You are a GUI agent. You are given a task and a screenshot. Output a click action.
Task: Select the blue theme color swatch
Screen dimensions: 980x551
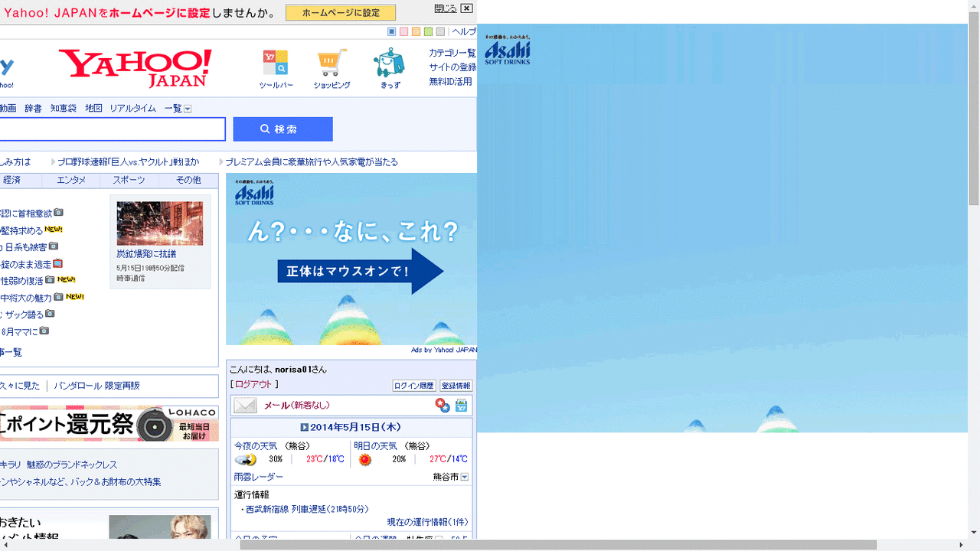click(x=392, y=31)
